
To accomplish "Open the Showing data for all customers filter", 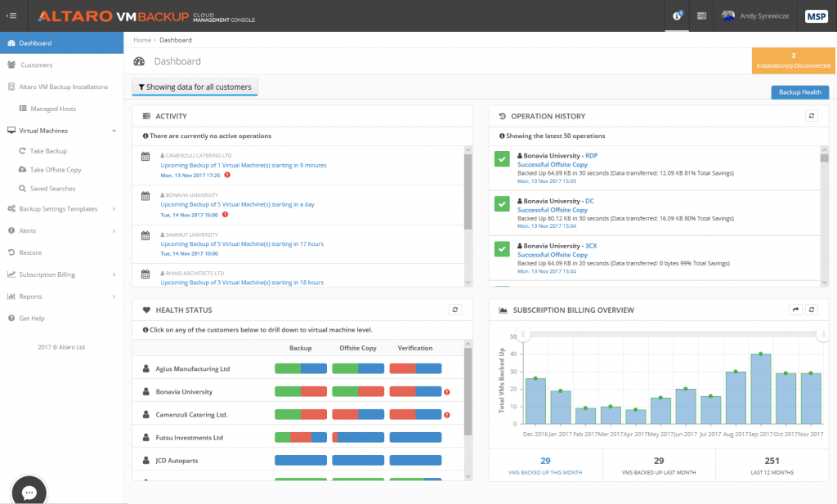I will tap(195, 87).
